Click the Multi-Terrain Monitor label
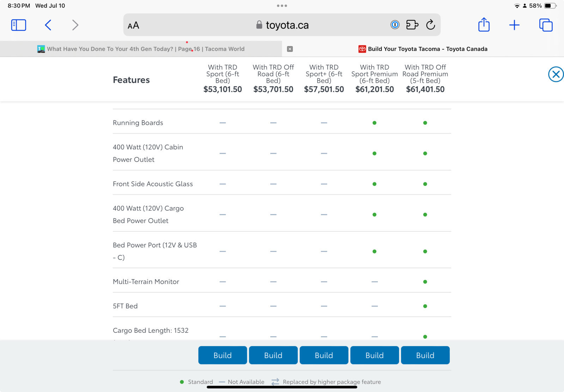The image size is (564, 392). 146,282
